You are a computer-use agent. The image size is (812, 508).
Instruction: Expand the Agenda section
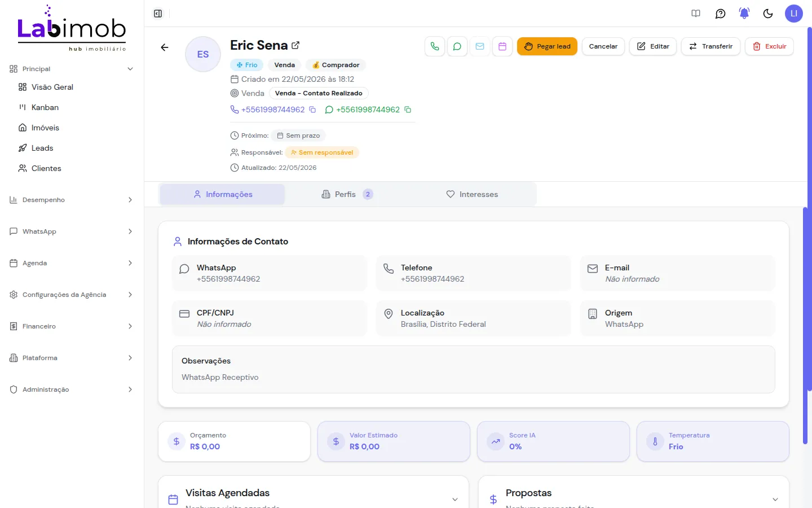[x=72, y=263]
